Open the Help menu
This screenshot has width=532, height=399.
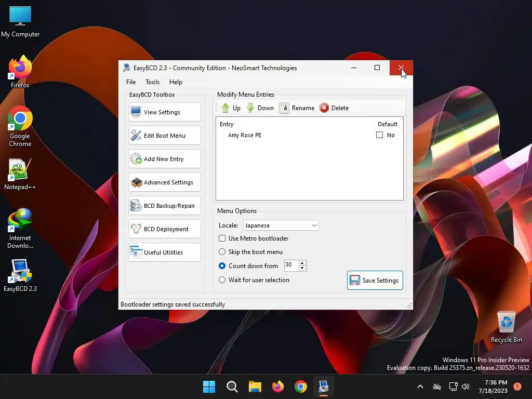176,82
